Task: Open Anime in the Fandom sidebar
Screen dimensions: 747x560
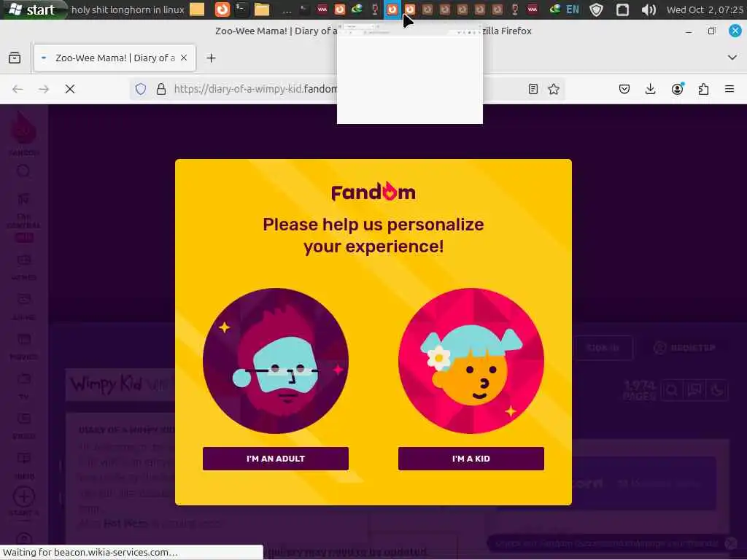Action: point(24,307)
